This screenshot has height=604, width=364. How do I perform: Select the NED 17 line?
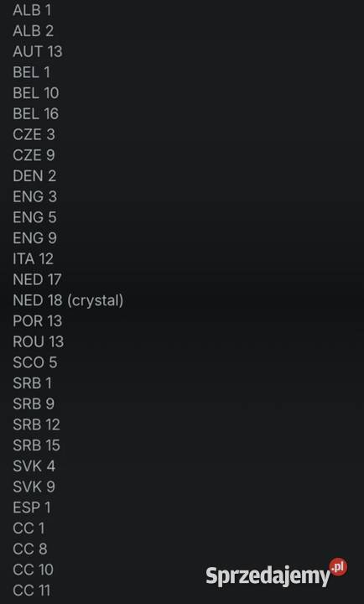tap(38, 279)
